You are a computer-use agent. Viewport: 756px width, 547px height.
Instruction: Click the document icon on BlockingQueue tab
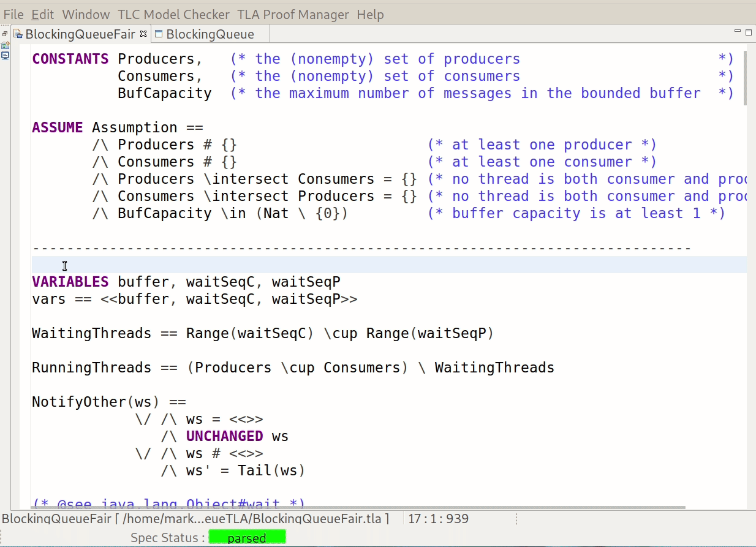(157, 34)
